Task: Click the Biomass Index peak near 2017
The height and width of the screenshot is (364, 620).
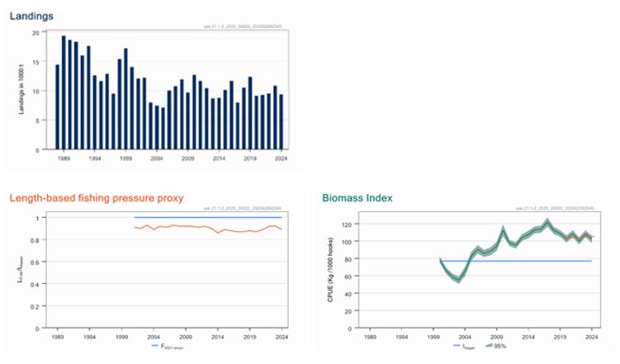Action: tap(547, 222)
